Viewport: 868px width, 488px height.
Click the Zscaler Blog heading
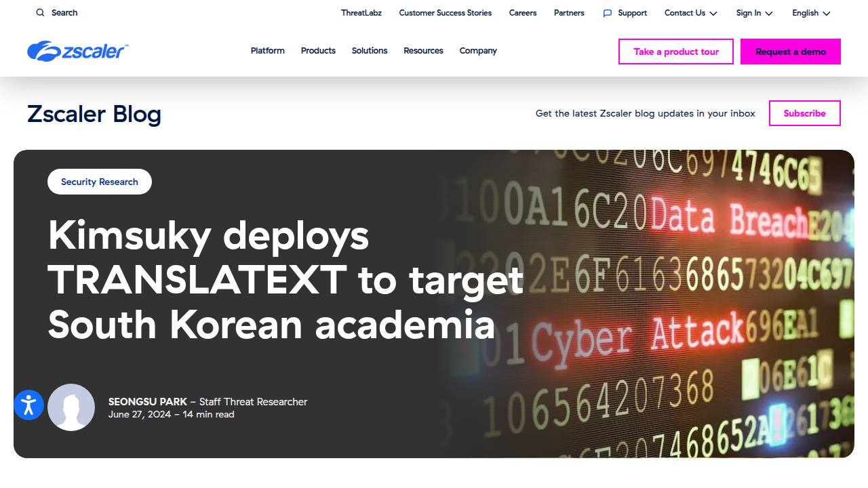point(94,114)
